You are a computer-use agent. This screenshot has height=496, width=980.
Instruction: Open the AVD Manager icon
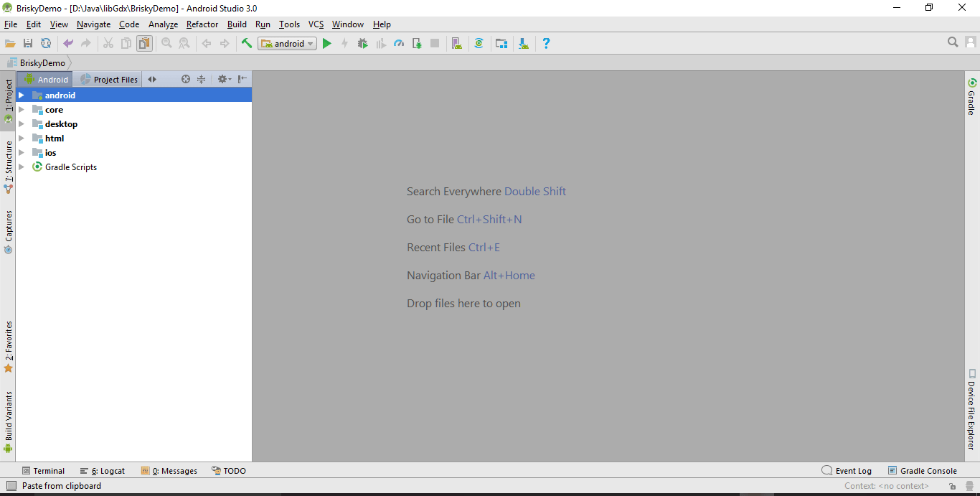coord(457,44)
